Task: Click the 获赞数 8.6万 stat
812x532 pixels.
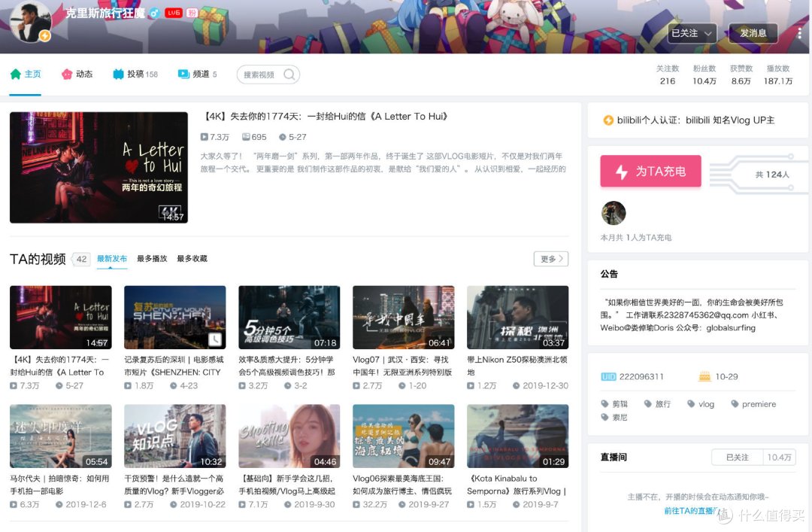Action: click(741, 74)
